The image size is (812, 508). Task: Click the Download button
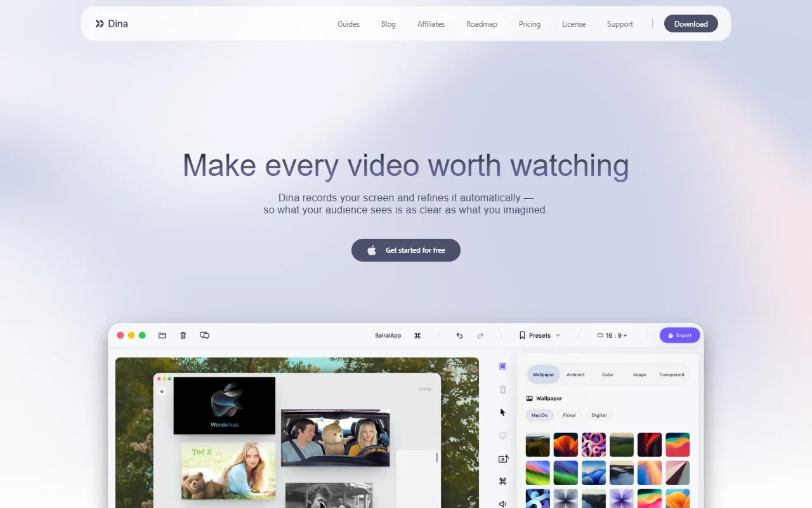(x=691, y=23)
